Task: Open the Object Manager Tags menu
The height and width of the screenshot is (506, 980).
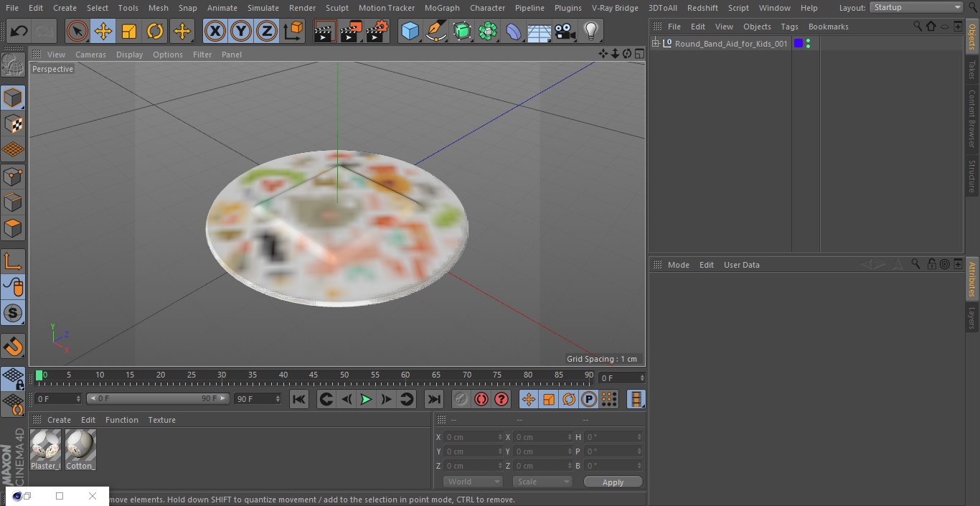Action: 789,27
